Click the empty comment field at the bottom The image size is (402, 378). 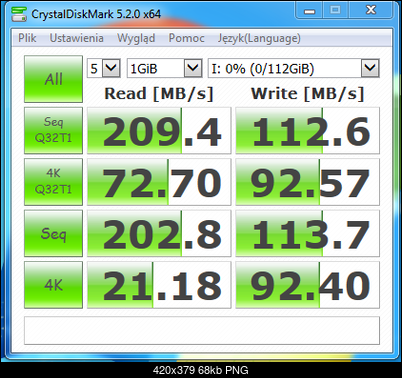click(202, 330)
